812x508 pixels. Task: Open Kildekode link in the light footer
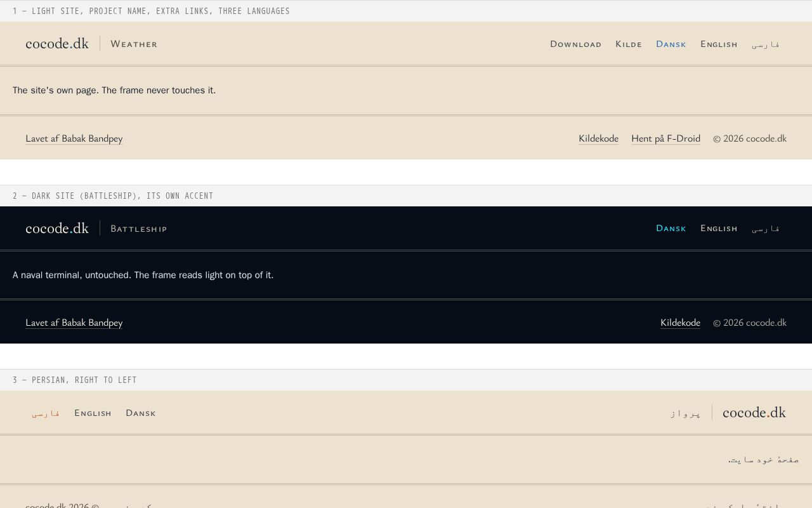[598, 138]
